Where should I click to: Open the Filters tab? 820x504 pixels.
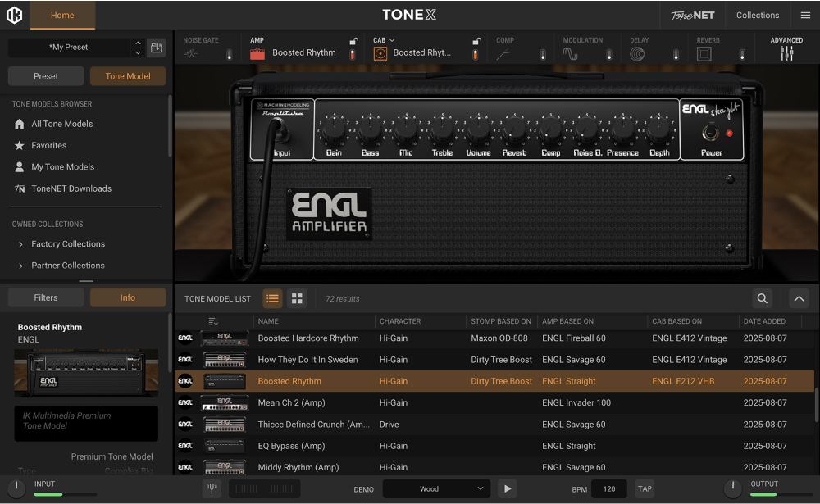point(46,297)
